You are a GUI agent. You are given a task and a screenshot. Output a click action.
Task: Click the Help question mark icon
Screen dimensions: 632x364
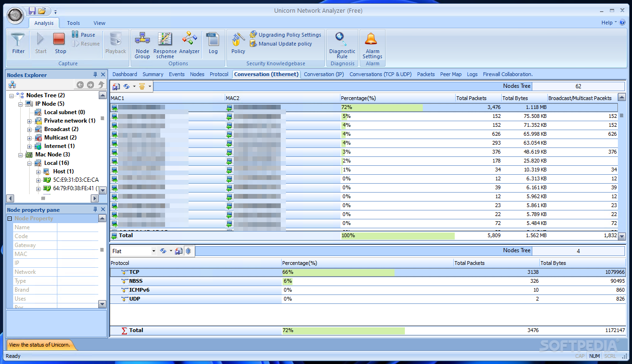pos(622,23)
